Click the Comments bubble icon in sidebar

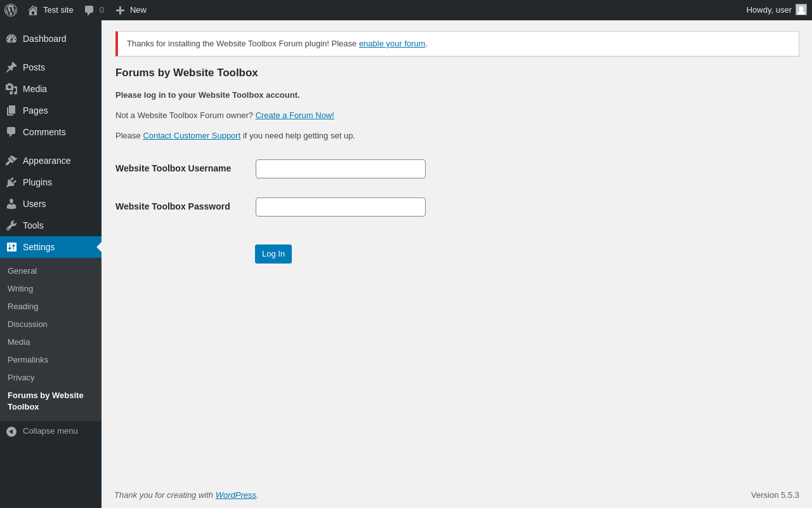click(11, 132)
